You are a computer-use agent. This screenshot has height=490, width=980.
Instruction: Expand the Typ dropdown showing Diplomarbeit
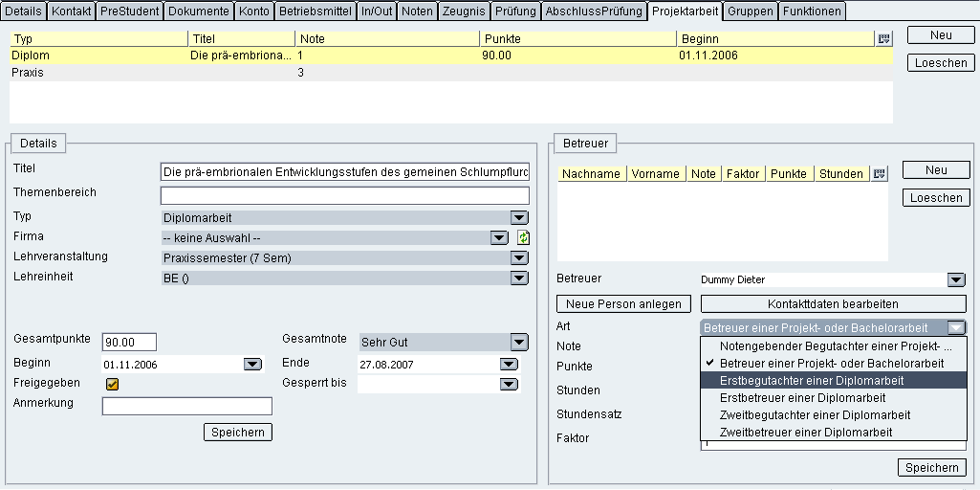pyautogui.click(x=519, y=218)
